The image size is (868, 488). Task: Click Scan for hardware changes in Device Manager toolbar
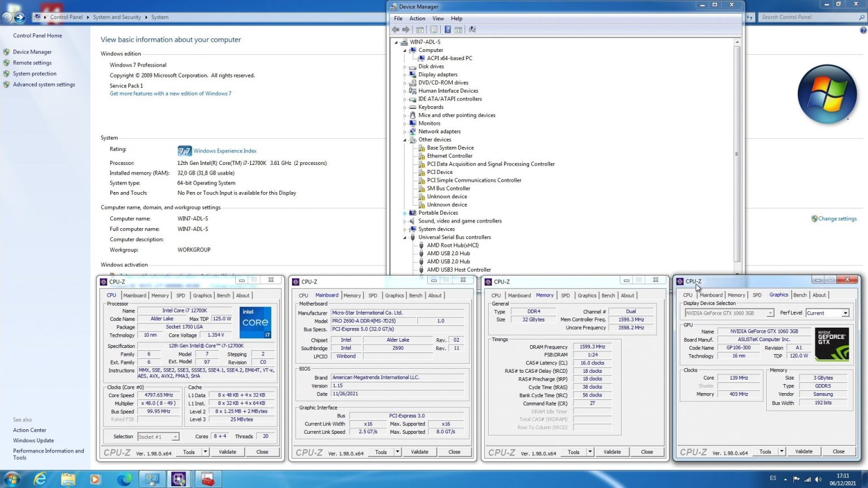click(472, 29)
